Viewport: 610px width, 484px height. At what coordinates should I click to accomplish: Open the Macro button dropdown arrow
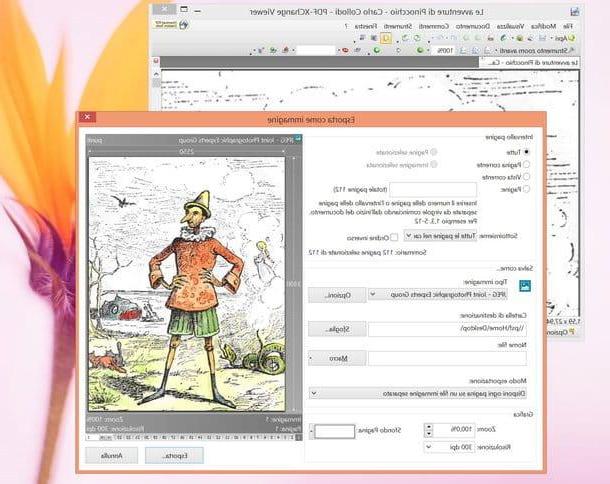(x=311, y=358)
